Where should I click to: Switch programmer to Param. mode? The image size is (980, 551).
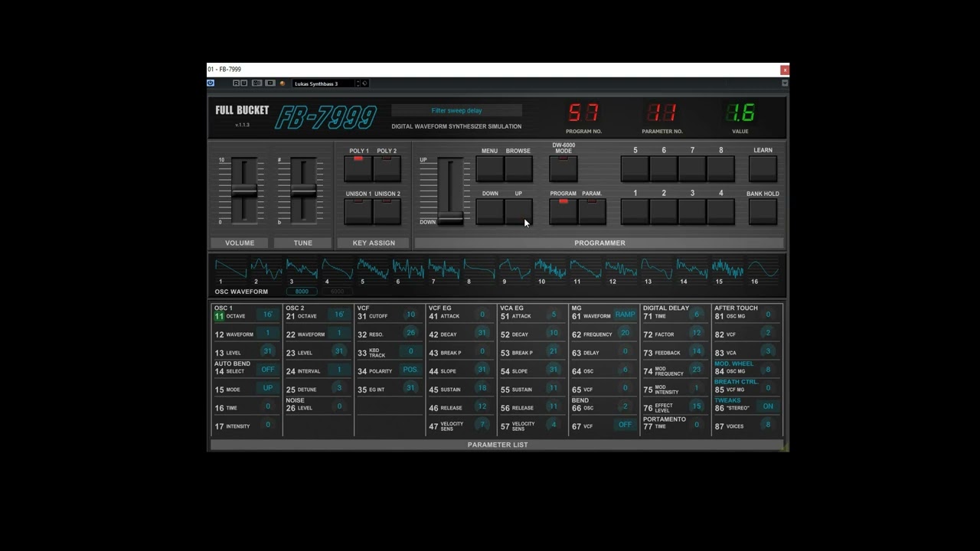tap(592, 211)
